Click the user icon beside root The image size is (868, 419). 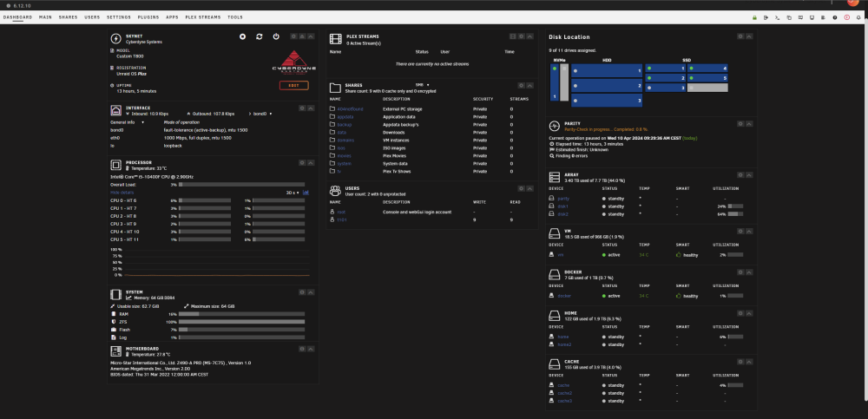(x=332, y=212)
